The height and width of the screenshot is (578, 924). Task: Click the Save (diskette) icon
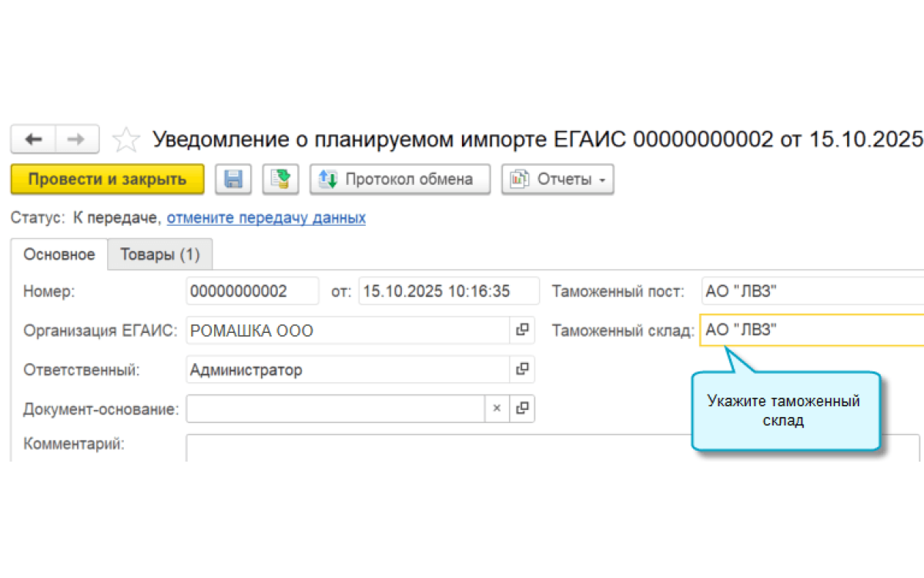point(233,179)
